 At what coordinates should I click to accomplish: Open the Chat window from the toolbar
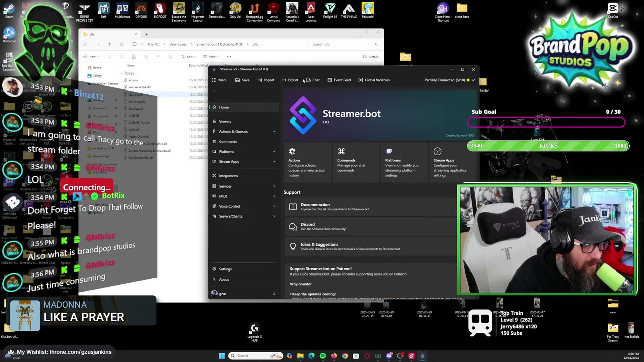coord(313,80)
